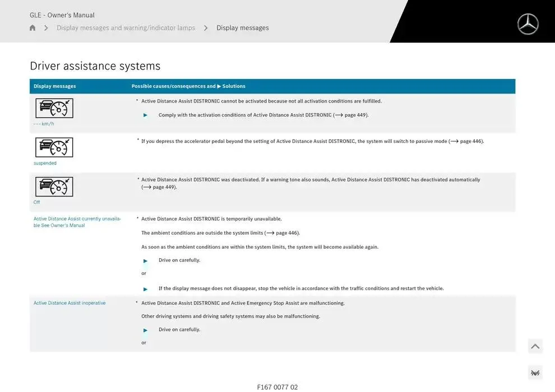The height and width of the screenshot is (392, 555).
Task: Click the 'Active Distance Assist inoperative' message
Action: point(70,303)
